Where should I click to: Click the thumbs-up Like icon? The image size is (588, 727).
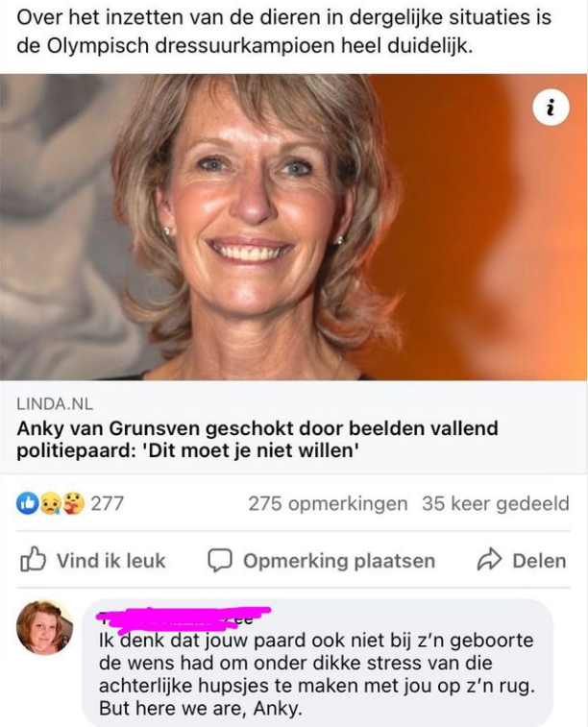[x=34, y=560]
